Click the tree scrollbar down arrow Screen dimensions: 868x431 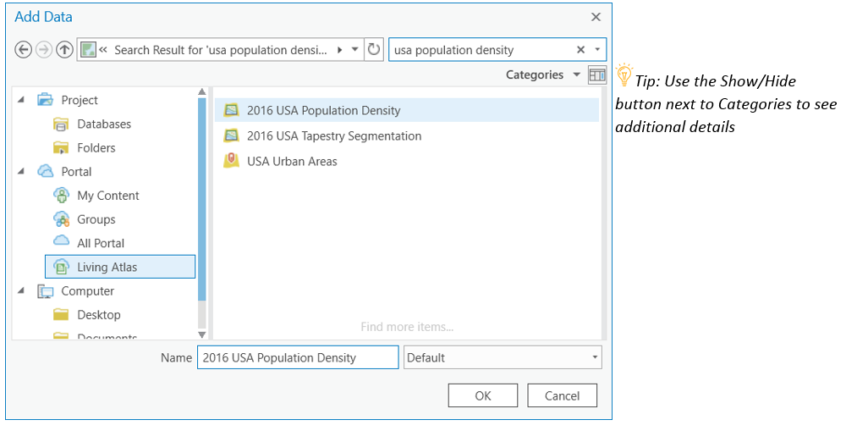coord(201,334)
